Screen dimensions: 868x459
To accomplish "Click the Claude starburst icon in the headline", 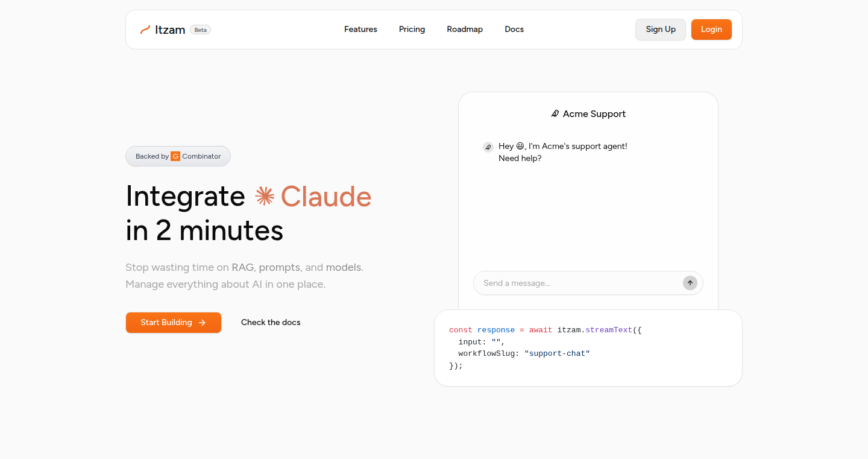I will click(x=265, y=196).
